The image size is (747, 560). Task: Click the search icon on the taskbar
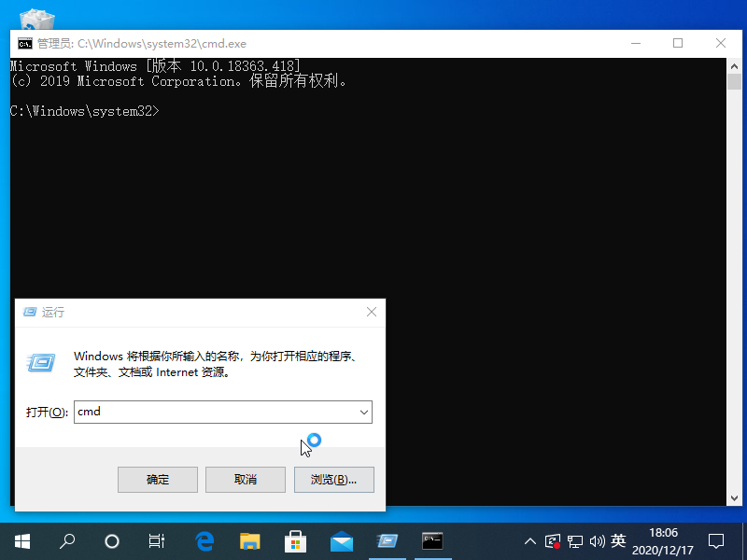click(x=66, y=540)
